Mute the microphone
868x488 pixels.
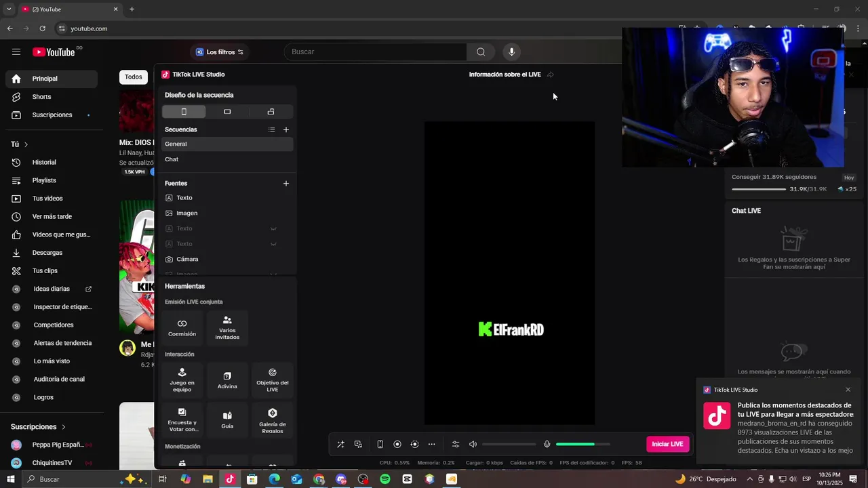tap(547, 445)
